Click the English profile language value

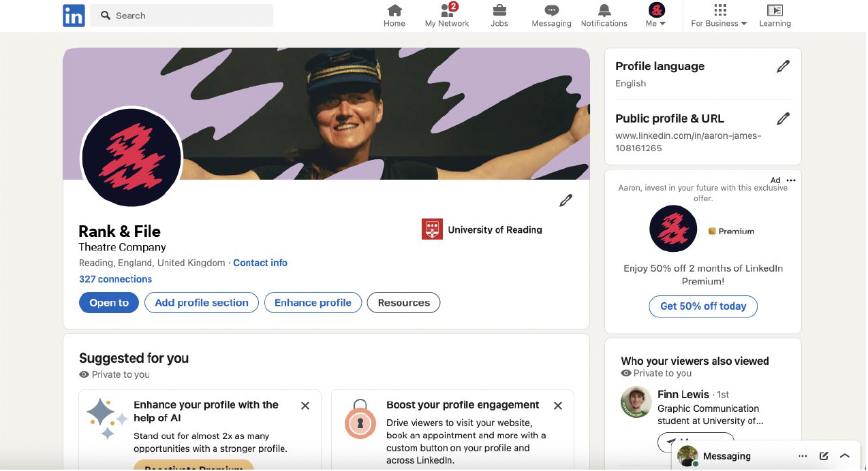pos(631,83)
